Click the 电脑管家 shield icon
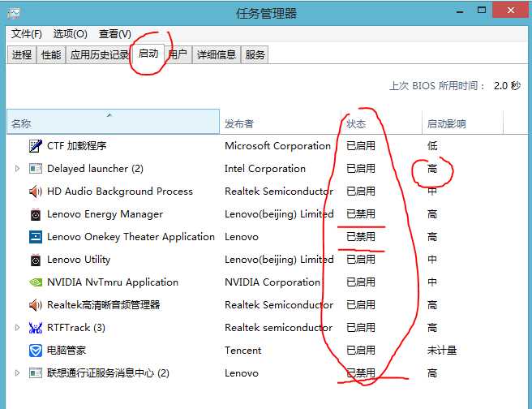 [x=36, y=351]
